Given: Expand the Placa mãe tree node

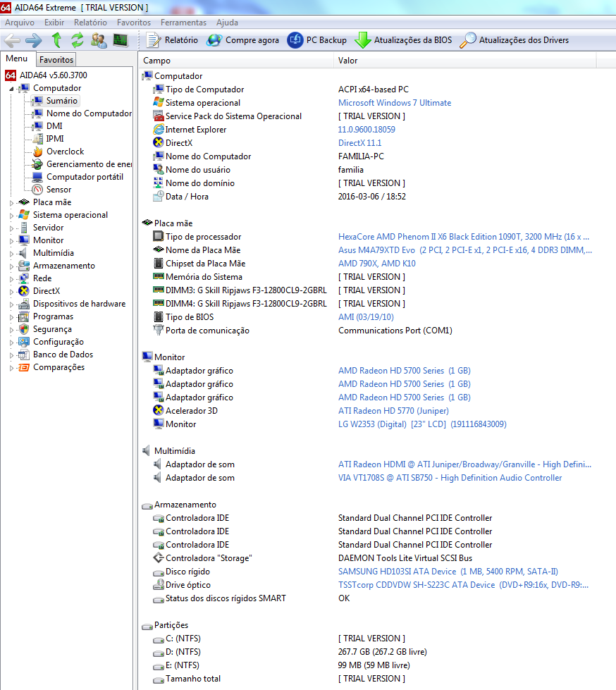Looking at the screenshot, I should point(12,203).
